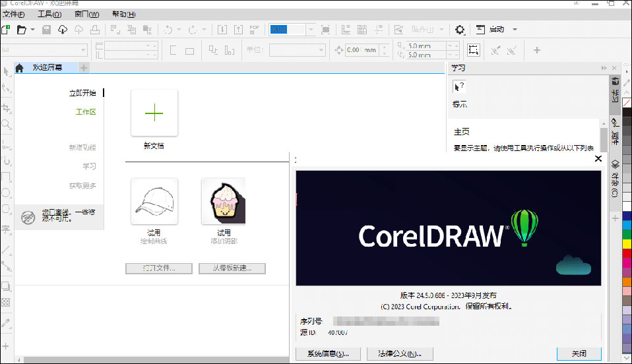Select the Pick tool in toolbox
632x364 pixels.
tap(6, 72)
